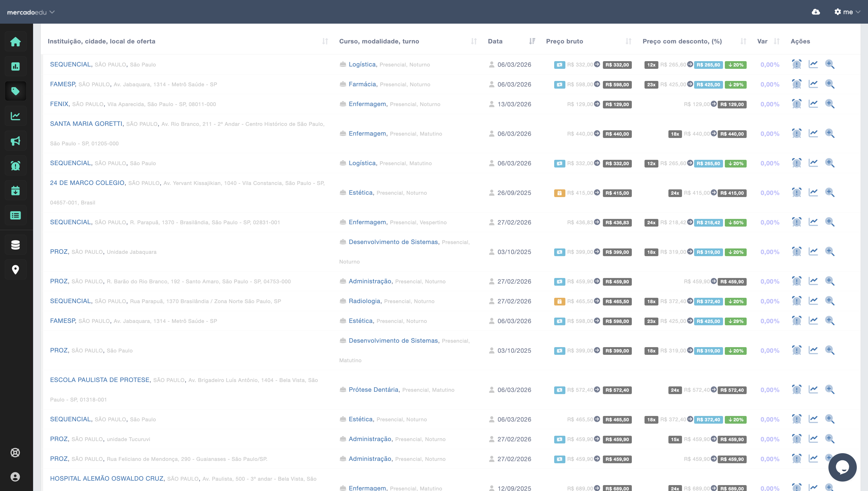Open the megaphone campaigns sidebar icon
Screen dimensions: 868x491
pyautogui.click(x=15, y=141)
